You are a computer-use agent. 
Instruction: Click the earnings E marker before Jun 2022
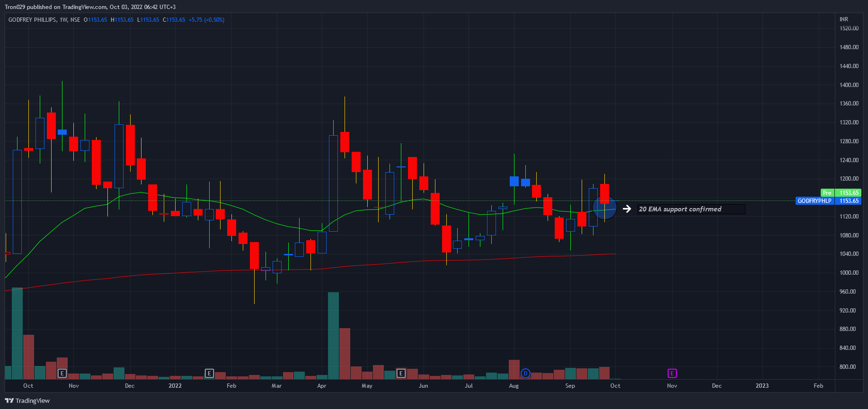pos(401,374)
